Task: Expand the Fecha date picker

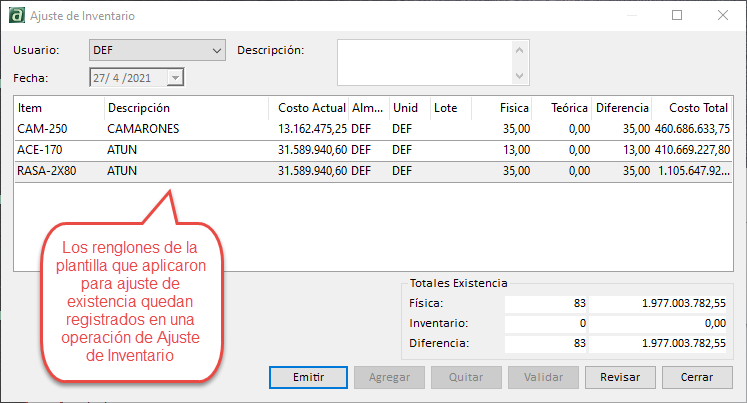Action: (x=176, y=77)
